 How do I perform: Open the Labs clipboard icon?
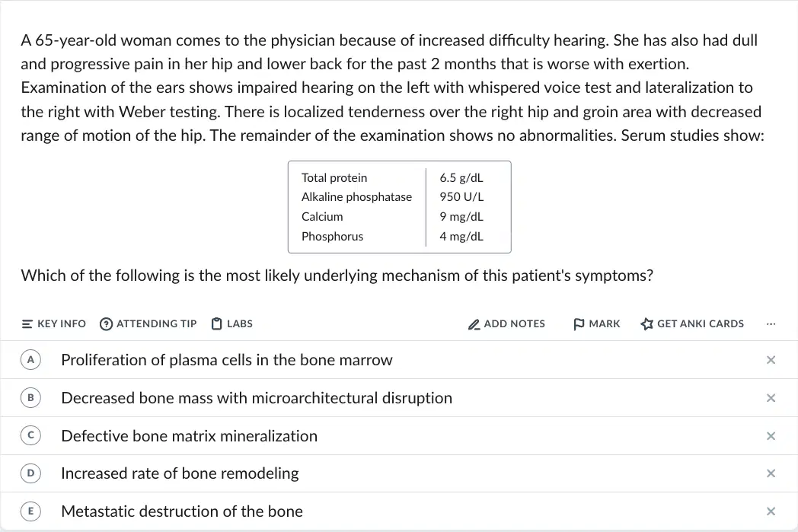point(217,324)
